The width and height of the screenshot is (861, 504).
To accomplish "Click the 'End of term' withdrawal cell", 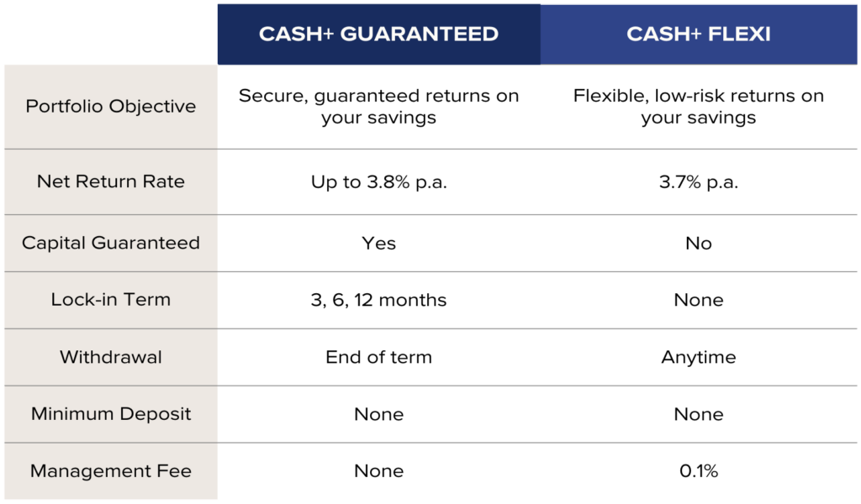I will (x=379, y=357).
